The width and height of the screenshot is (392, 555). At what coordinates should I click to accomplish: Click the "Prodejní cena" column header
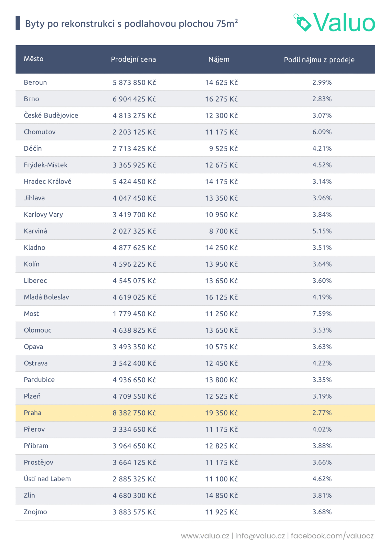tap(133, 59)
